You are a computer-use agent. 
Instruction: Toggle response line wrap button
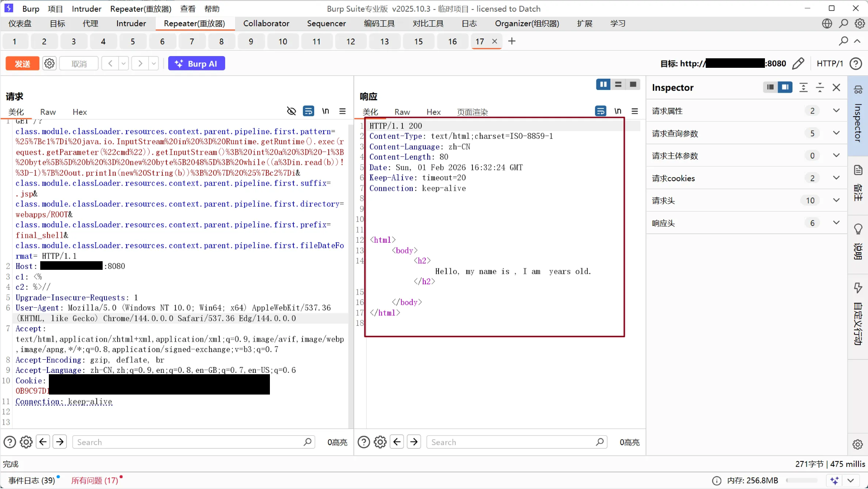[x=600, y=111]
